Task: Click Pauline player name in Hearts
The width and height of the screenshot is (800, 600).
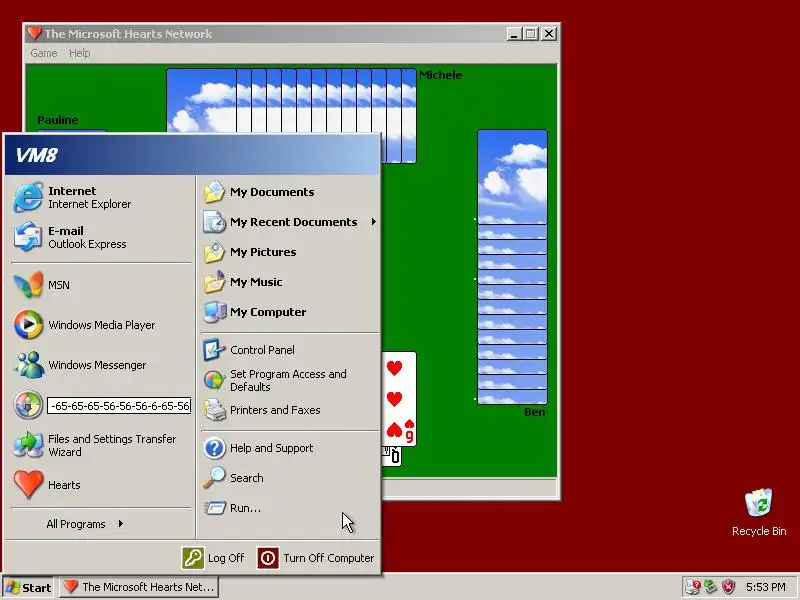Action: (58, 120)
